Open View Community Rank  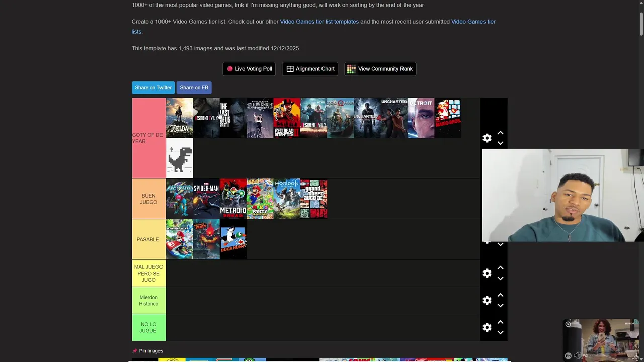tap(380, 69)
